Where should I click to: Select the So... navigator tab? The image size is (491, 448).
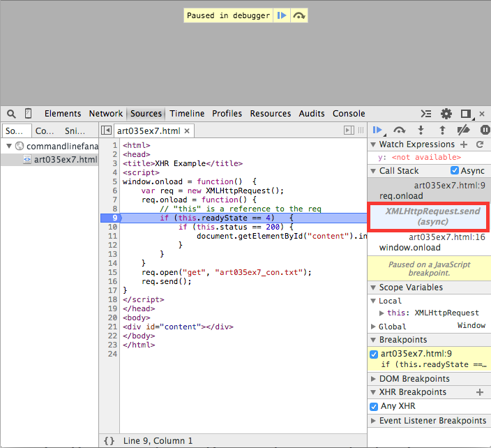pyautogui.click(x=17, y=130)
